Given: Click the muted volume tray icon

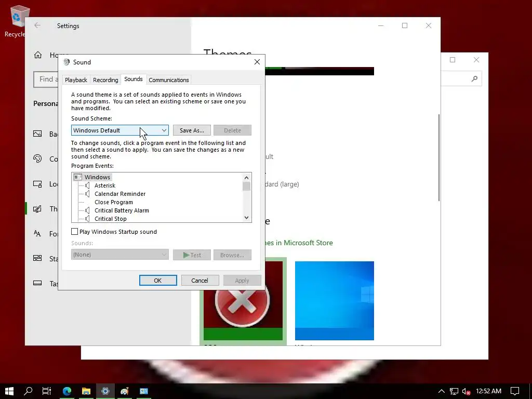Looking at the screenshot, I should click(466, 391).
